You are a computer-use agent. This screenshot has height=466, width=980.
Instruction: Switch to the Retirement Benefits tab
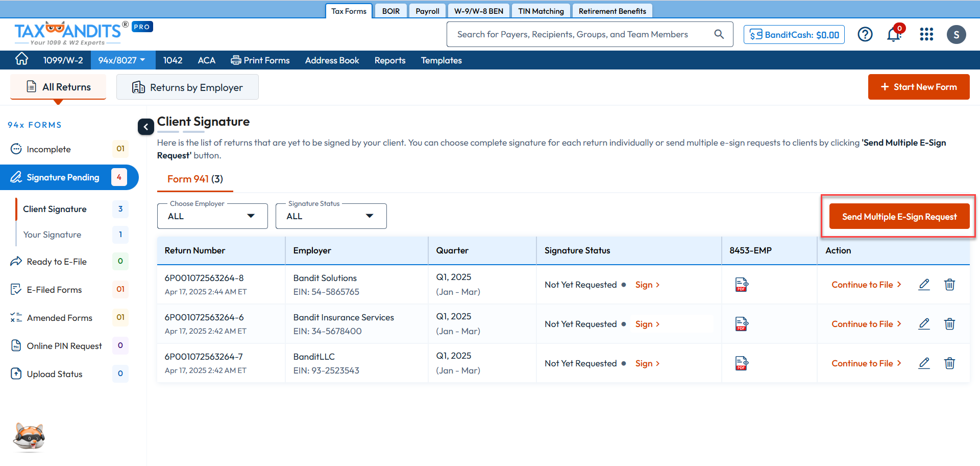click(612, 11)
